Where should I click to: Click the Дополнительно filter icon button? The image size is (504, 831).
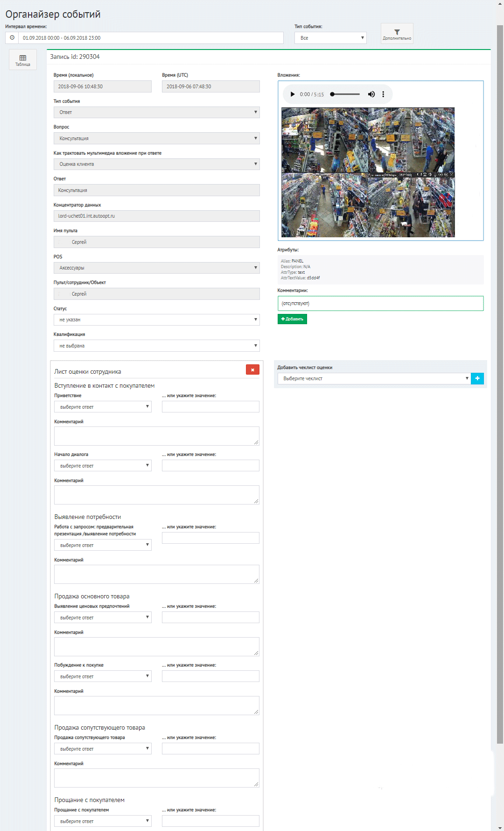tap(397, 34)
